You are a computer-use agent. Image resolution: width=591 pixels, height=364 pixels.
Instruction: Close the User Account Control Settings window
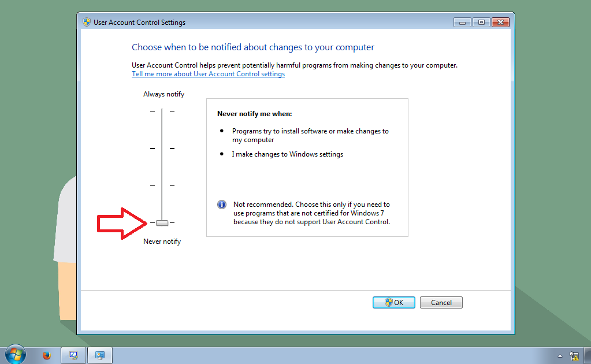(x=500, y=23)
